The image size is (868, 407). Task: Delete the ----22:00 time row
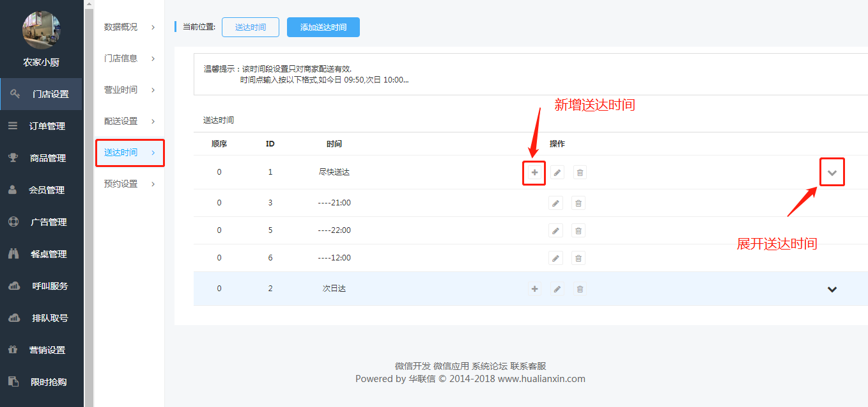pyautogui.click(x=578, y=231)
